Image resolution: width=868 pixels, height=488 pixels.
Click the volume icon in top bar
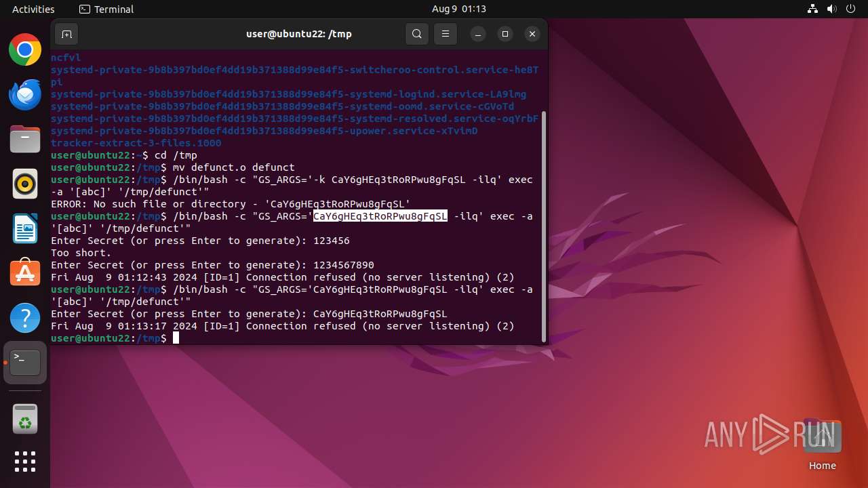[x=832, y=9]
